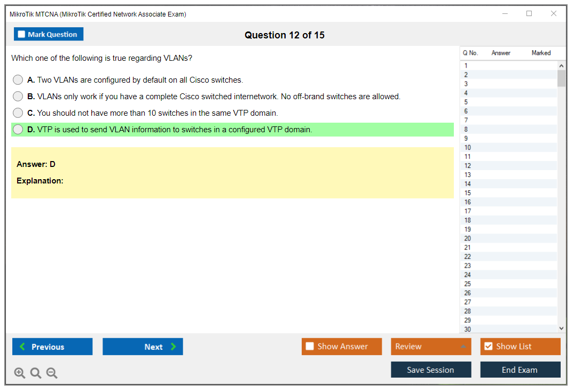Viewport: 574px width, 392px height.
Task: Tick the Mark Question checkbox
Action: tap(22, 35)
